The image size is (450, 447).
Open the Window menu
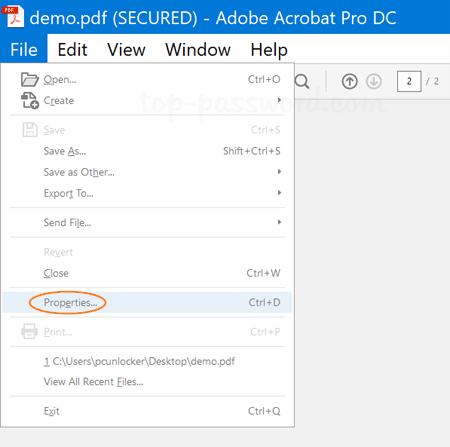pos(198,50)
